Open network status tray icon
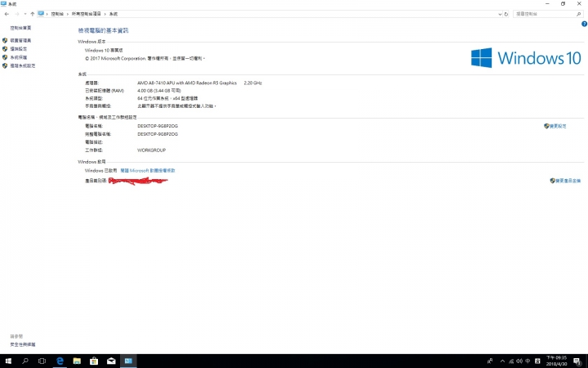The width and height of the screenshot is (588, 368). pyautogui.click(x=511, y=361)
